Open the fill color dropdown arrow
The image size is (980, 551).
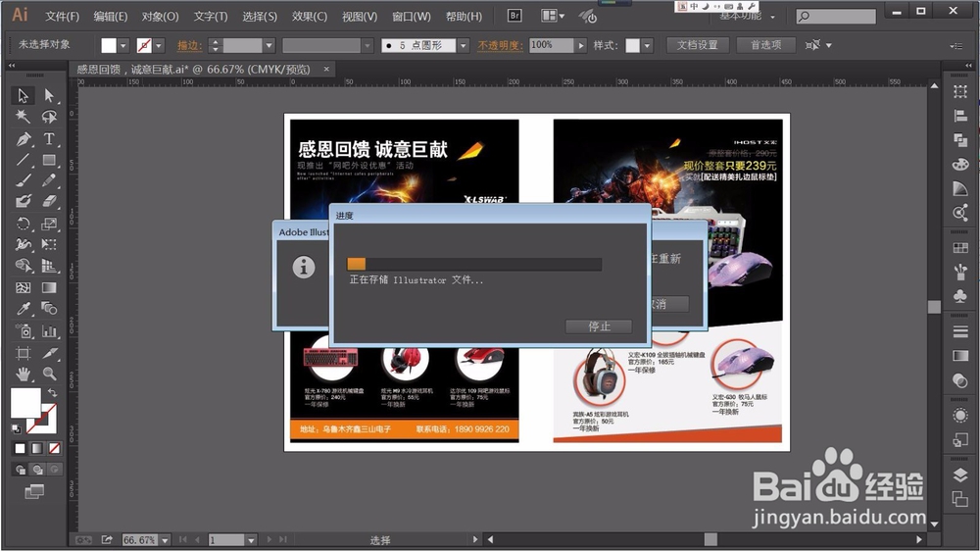tap(123, 46)
